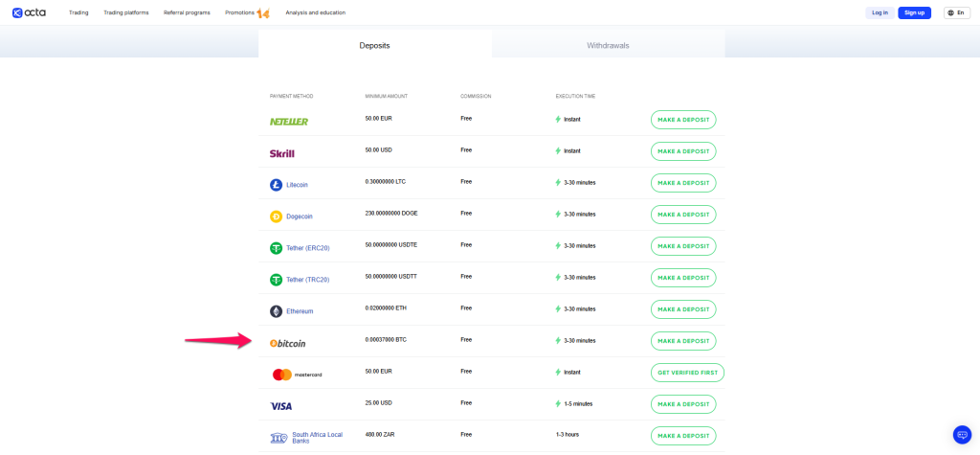Viewport: 980px width, 455px height.
Task: Make a deposit with Tether (TRC20)
Action: [x=683, y=278]
